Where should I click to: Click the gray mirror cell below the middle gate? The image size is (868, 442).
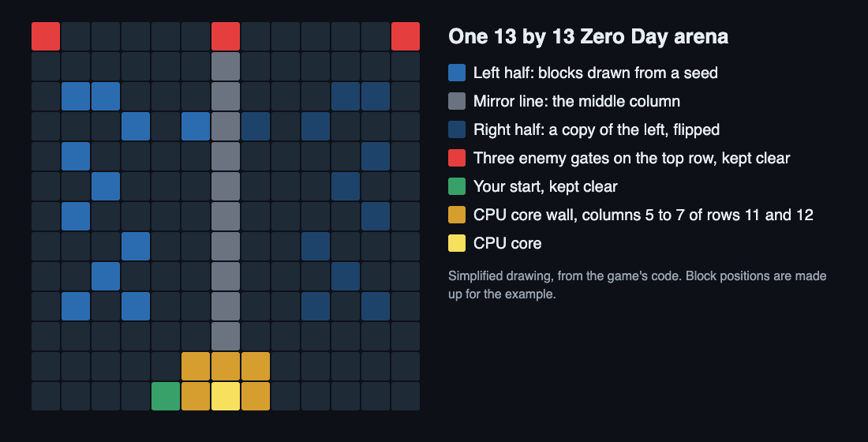pyautogui.click(x=226, y=66)
